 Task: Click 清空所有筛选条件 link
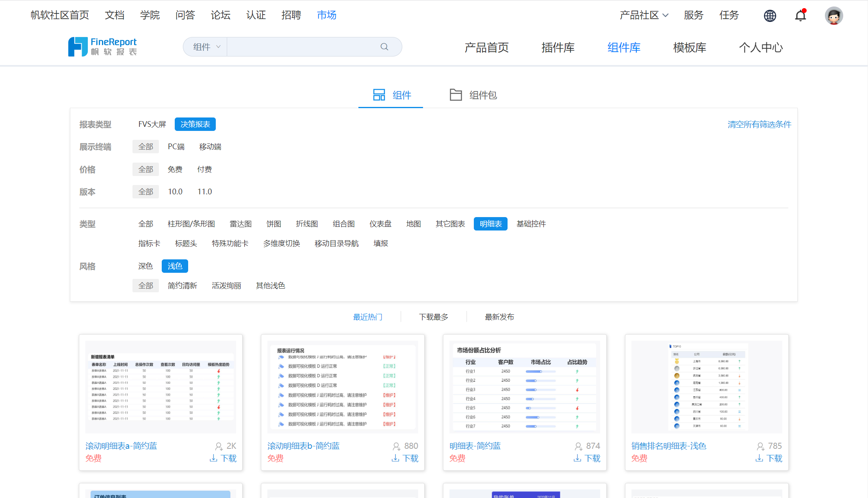pos(759,124)
